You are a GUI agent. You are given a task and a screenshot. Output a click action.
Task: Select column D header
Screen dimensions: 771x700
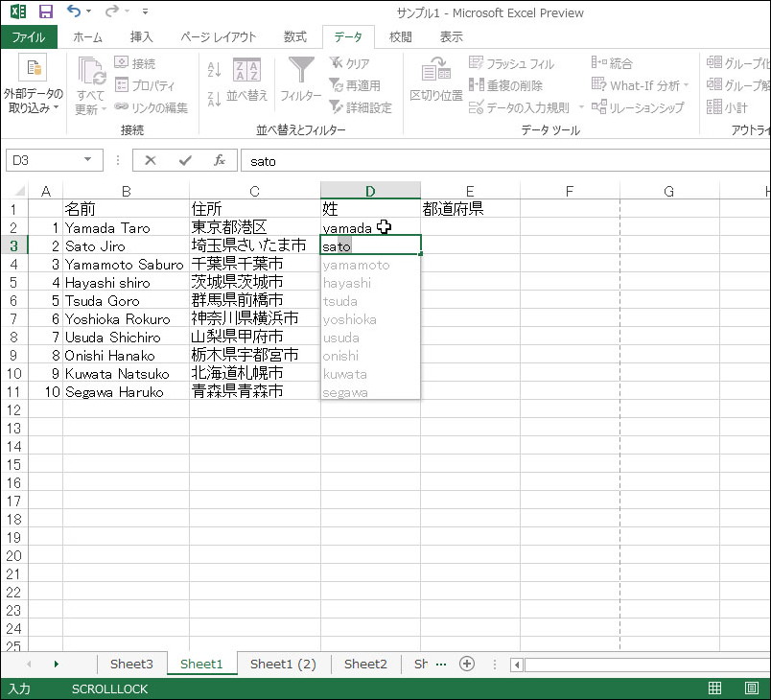pos(370,191)
